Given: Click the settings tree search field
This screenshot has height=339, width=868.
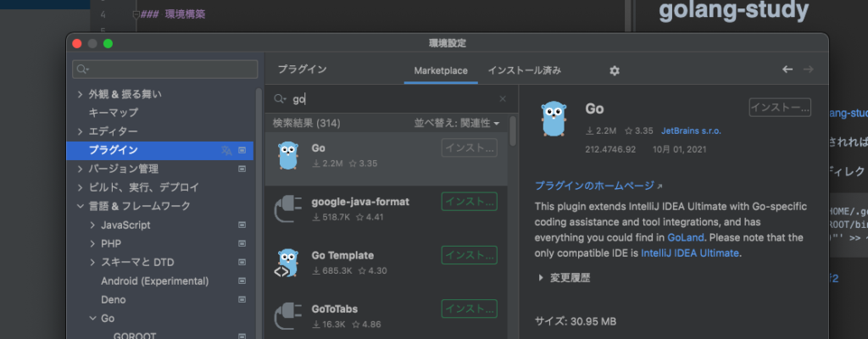Looking at the screenshot, I should (x=165, y=69).
